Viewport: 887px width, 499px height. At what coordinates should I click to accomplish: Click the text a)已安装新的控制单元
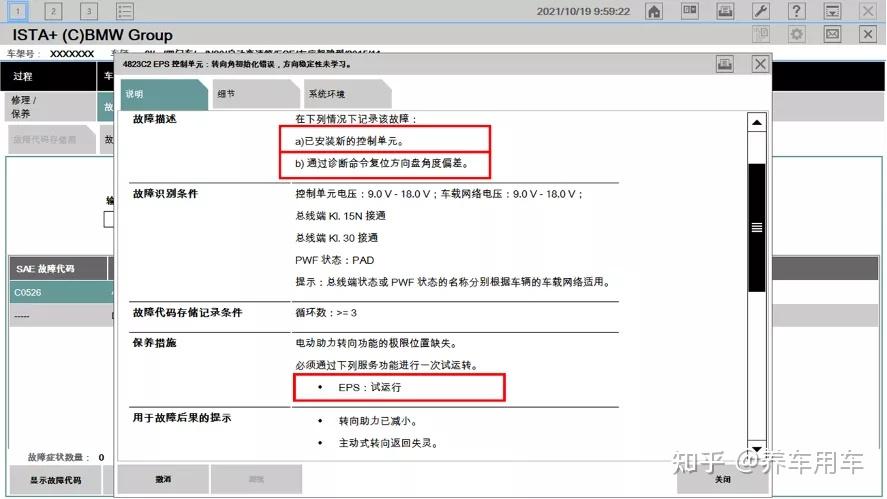(x=349, y=141)
